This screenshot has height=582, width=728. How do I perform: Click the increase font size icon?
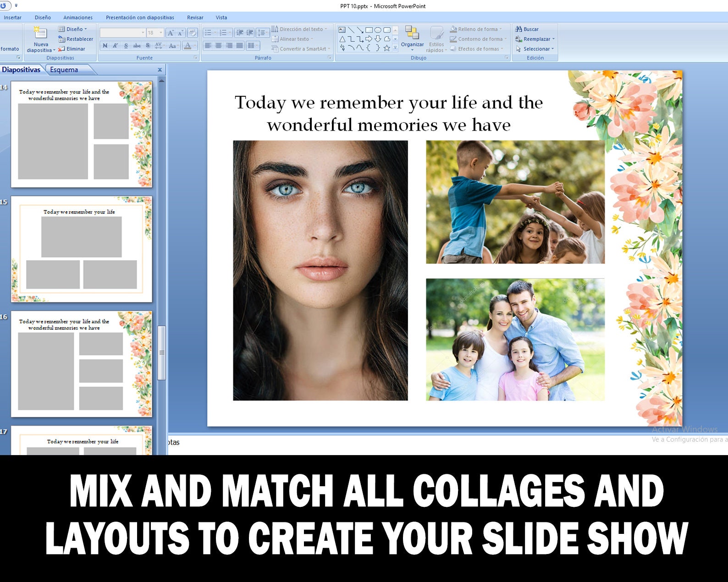coord(171,33)
